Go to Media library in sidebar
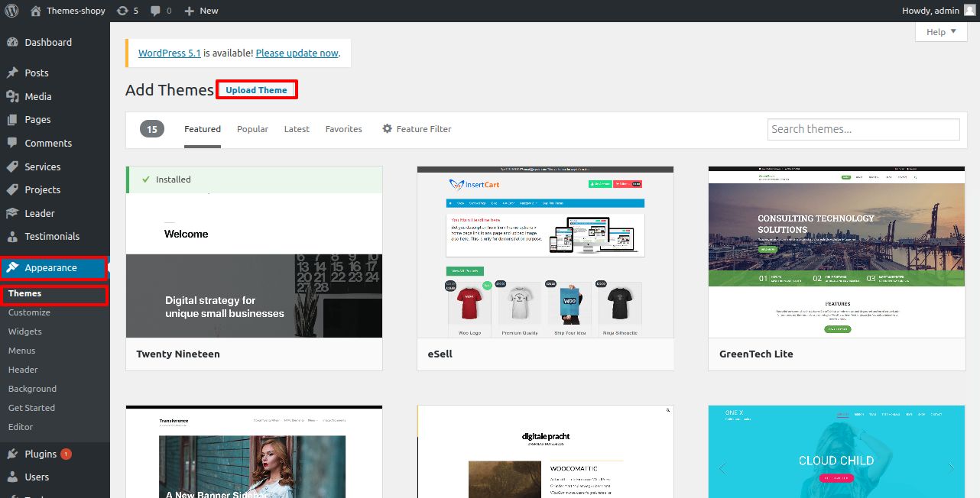 click(37, 96)
